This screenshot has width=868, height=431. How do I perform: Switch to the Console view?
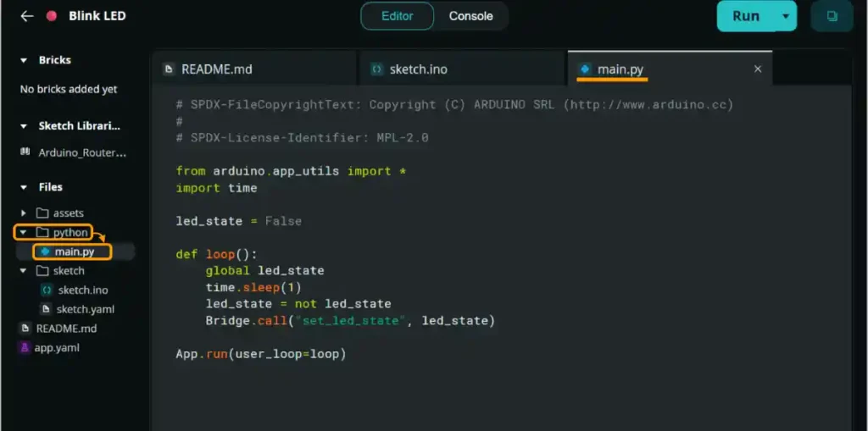pos(470,16)
